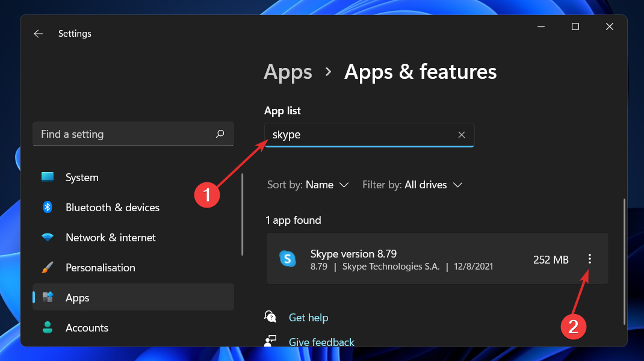Click the search magnifier in Find a setting
Screen dimensions: 644x361
click(220, 134)
